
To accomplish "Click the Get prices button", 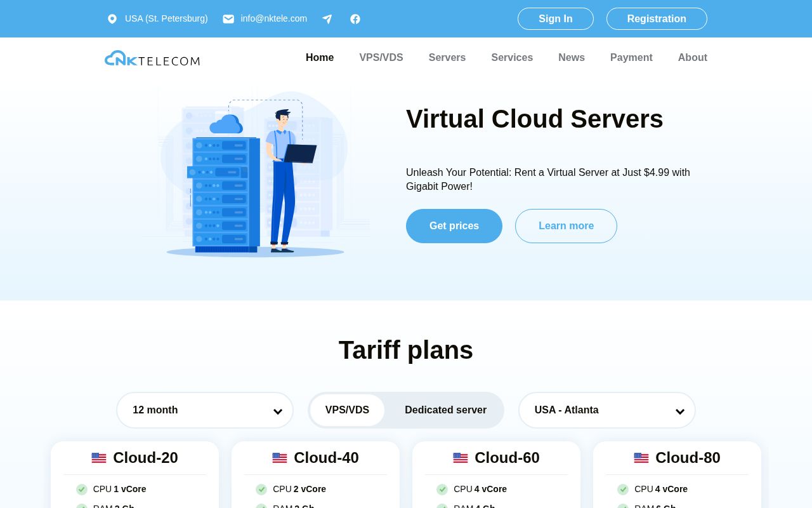I will tap(454, 226).
